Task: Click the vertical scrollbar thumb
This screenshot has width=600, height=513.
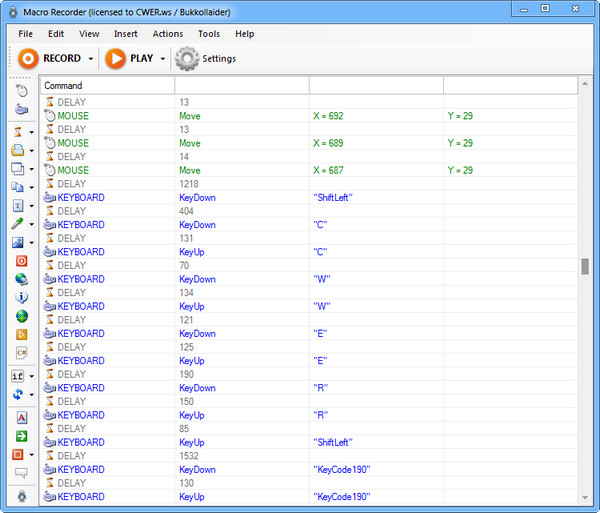Action: (x=585, y=266)
